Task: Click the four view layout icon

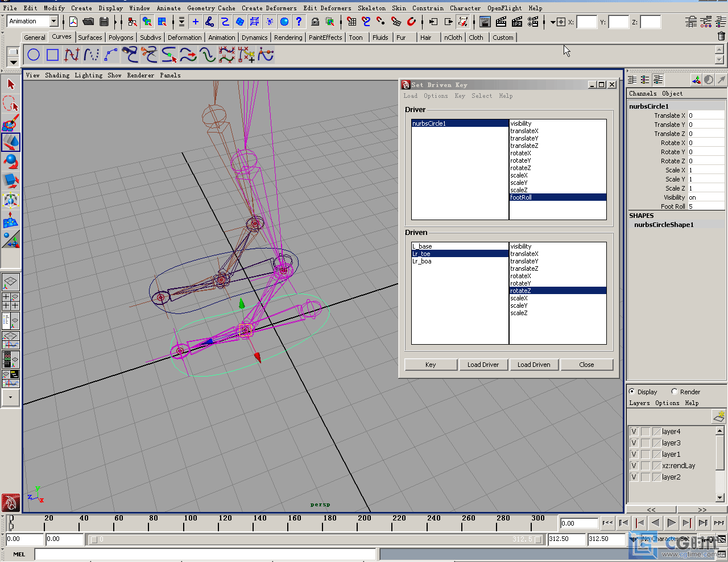Action: coord(11,301)
